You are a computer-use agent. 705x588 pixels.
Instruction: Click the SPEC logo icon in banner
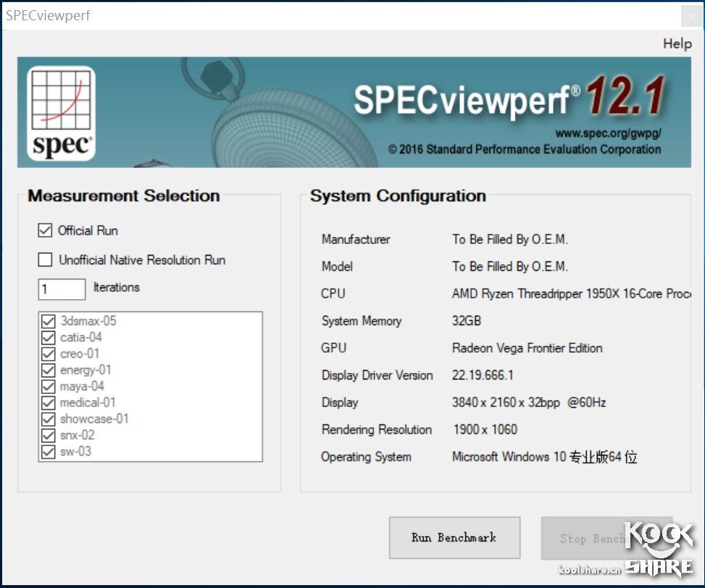point(61,113)
